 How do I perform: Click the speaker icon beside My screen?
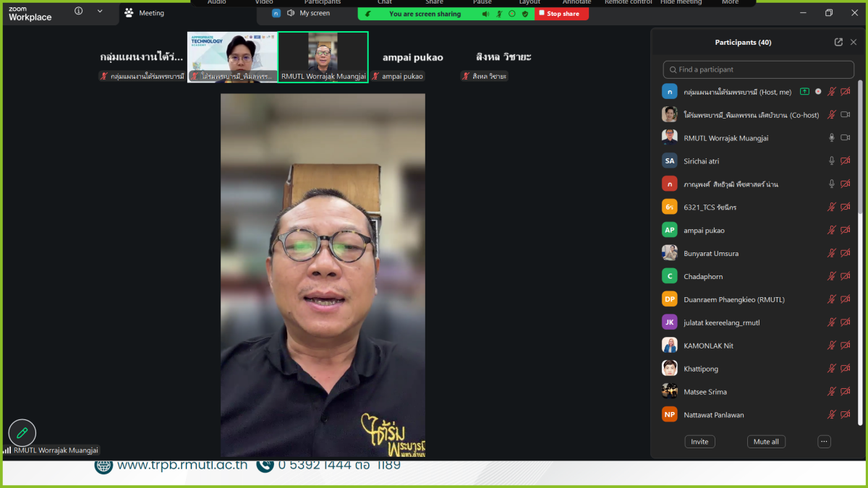(291, 13)
